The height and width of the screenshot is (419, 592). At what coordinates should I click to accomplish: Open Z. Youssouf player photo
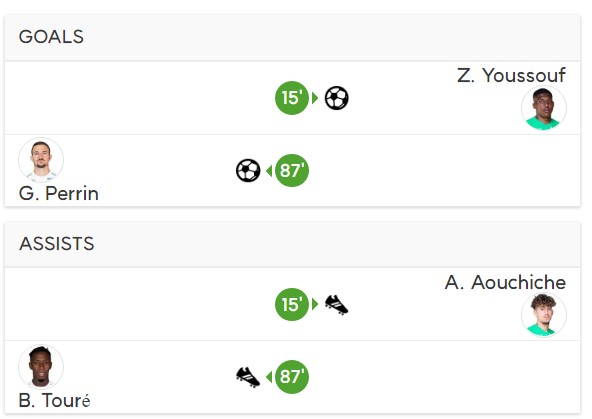(x=544, y=108)
